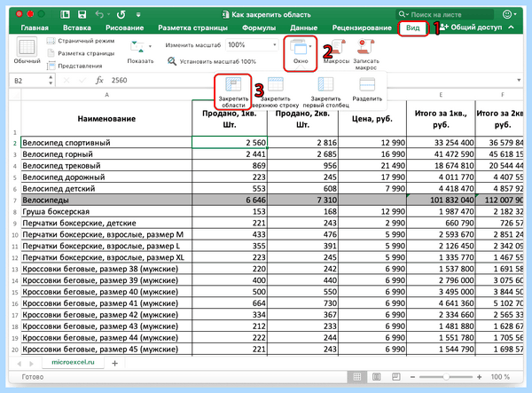Screen dimensions: 532x393
Task: Select row 7 header
Action: pos(15,200)
